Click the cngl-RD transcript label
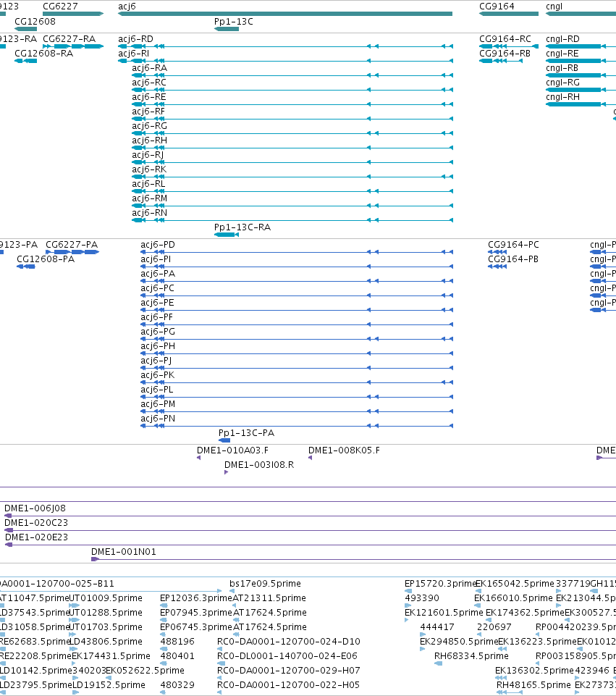Viewport: 616px width, 696px height. pyautogui.click(x=562, y=38)
